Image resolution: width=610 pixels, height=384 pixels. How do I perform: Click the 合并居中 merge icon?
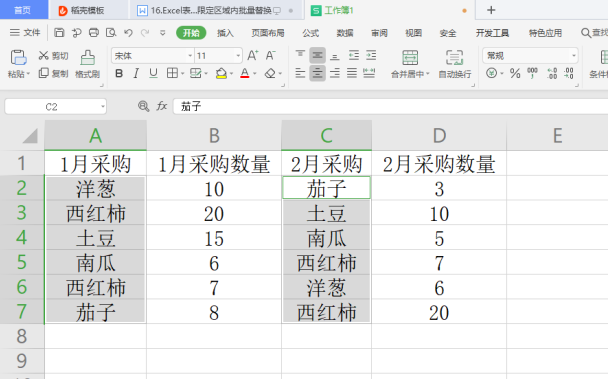coord(410,58)
